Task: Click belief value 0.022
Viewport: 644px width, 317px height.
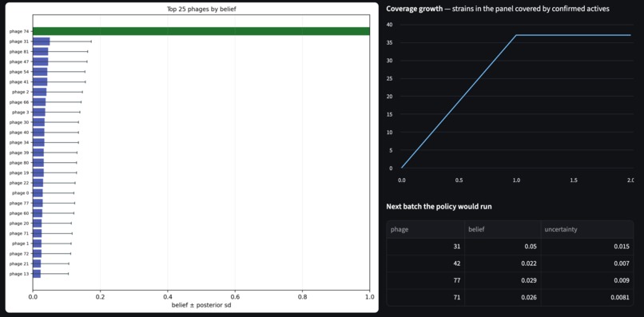Action: point(503,264)
